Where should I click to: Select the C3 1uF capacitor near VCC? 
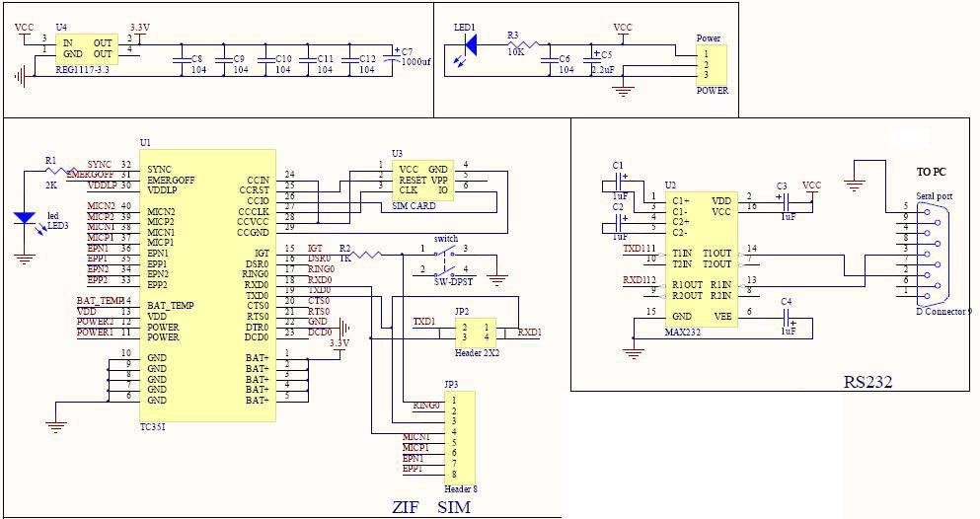coord(784,198)
